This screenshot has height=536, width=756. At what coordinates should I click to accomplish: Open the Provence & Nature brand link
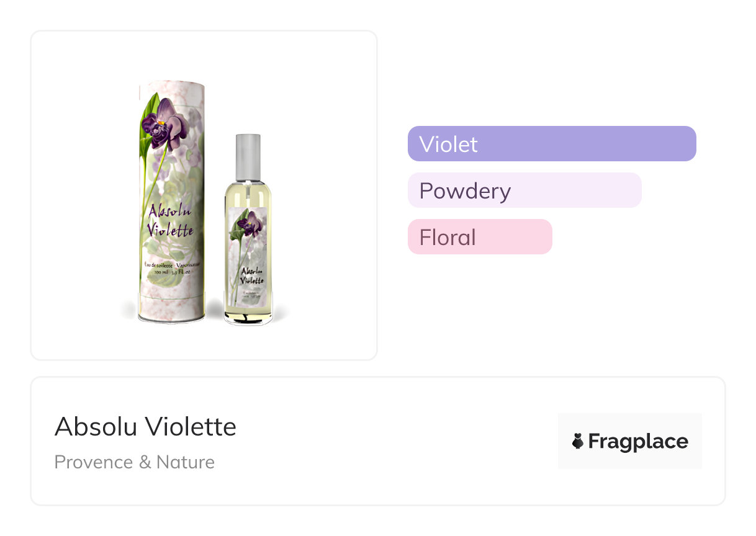pos(135,462)
